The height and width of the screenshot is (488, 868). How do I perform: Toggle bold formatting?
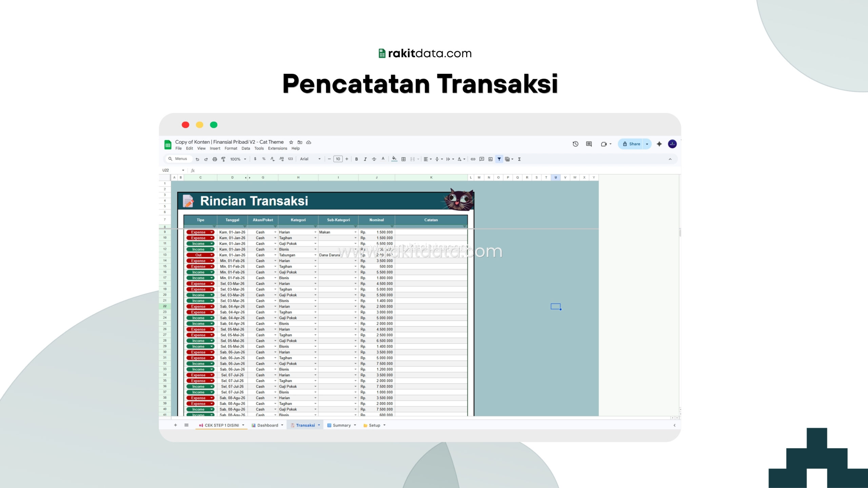click(x=356, y=159)
